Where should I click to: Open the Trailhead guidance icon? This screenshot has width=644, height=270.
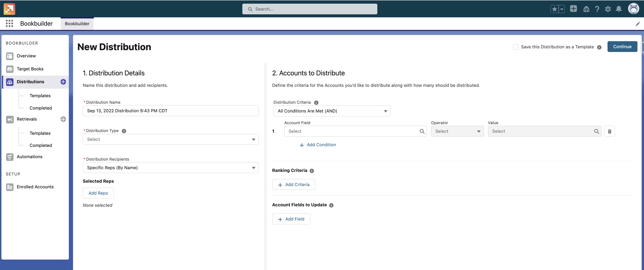(x=586, y=9)
